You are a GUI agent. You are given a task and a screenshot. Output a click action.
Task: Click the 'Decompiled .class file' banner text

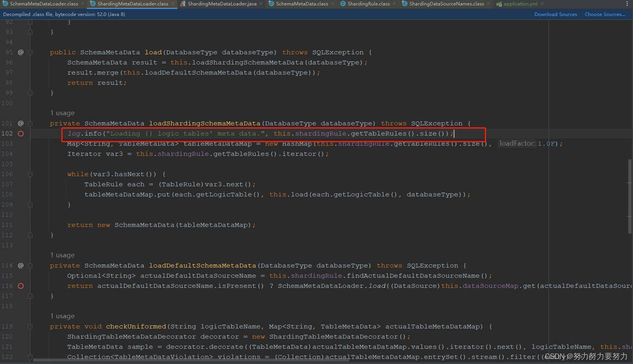(x=64, y=14)
